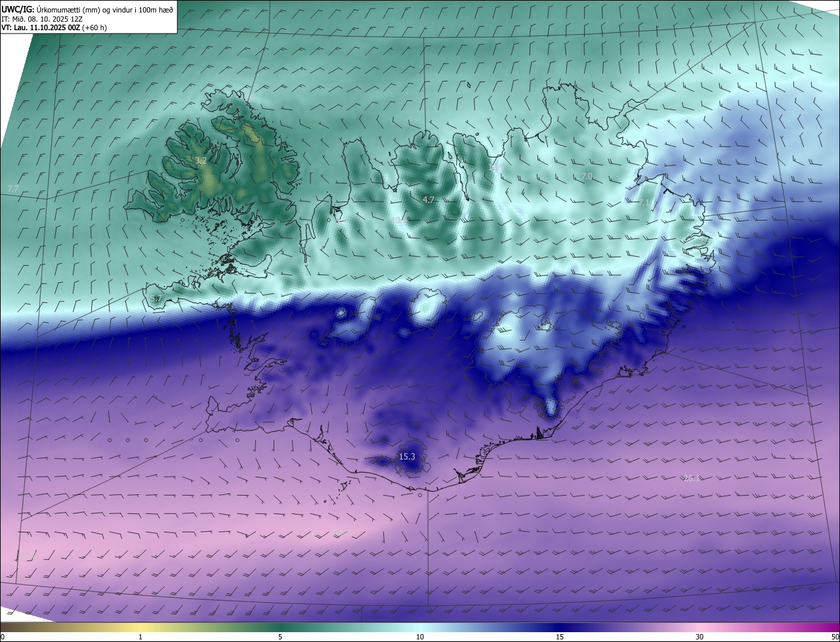Screen dimensions: 840x642
Task: Click the 3.2 value over the Westfjords
Action: pyautogui.click(x=201, y=160)
